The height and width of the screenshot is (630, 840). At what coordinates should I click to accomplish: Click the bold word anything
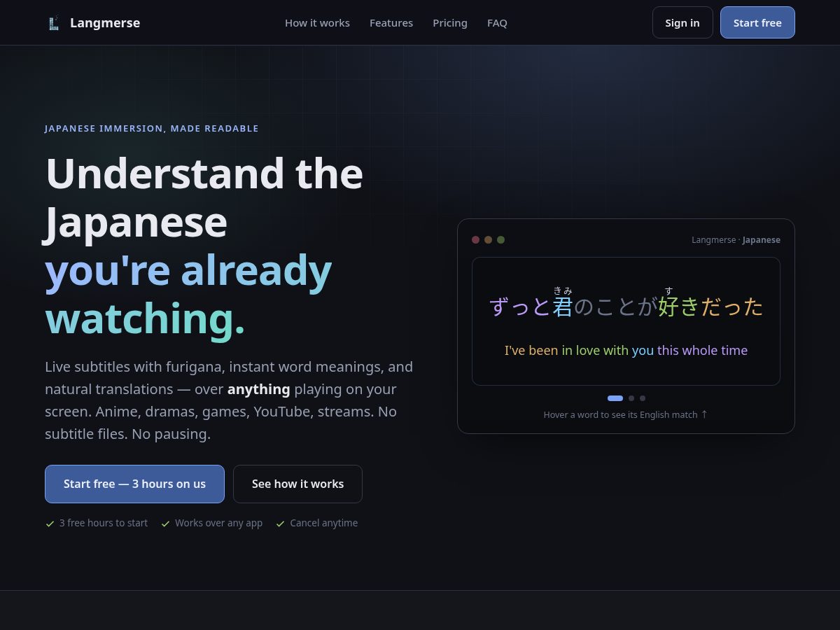pos(259,389)
